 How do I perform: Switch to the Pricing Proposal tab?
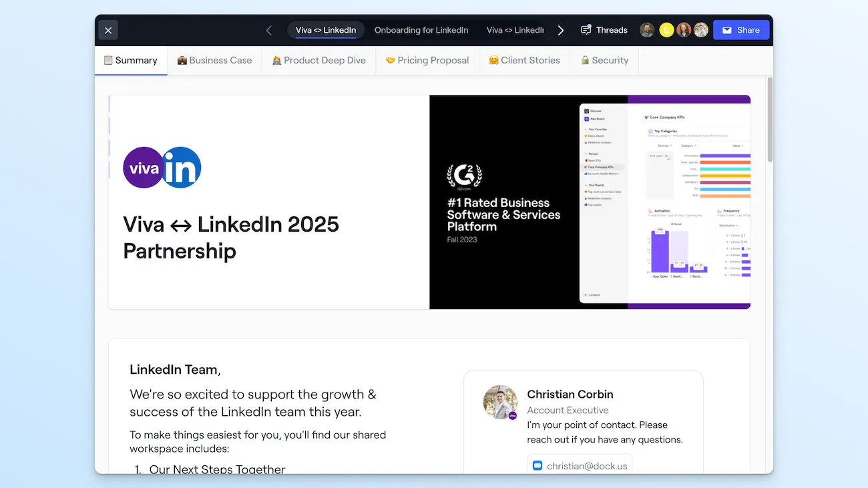(427, 60)
